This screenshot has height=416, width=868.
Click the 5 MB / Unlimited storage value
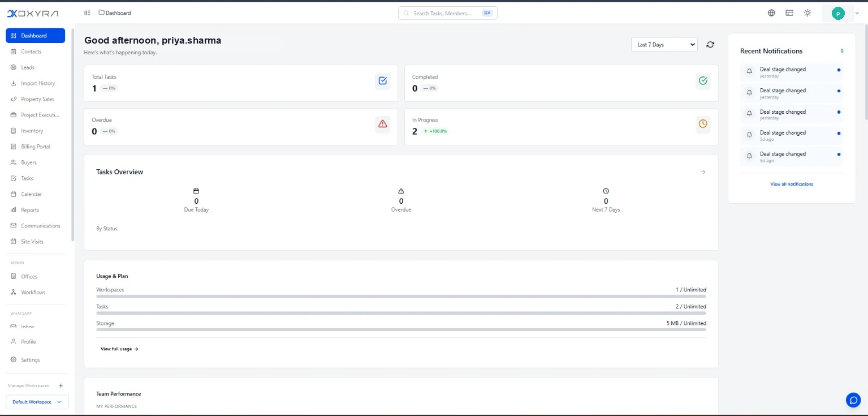point(686,323)
